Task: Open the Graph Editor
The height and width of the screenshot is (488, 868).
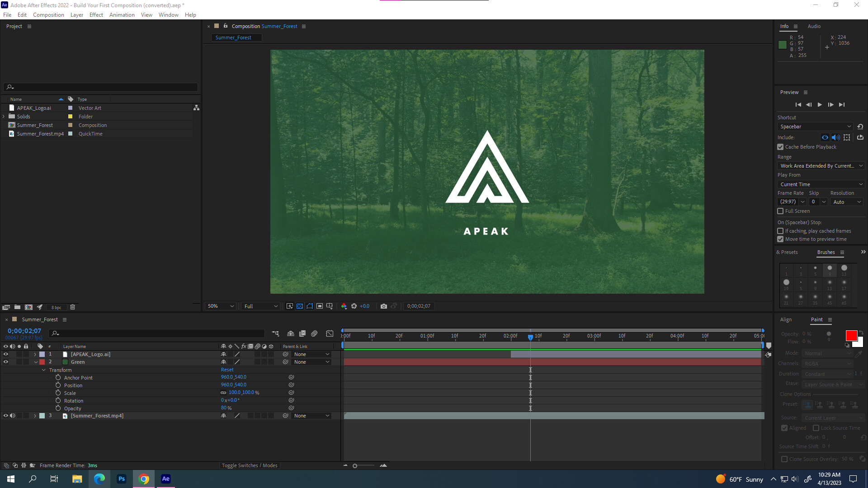Action: pyautogui.click(x=330, y=333)
